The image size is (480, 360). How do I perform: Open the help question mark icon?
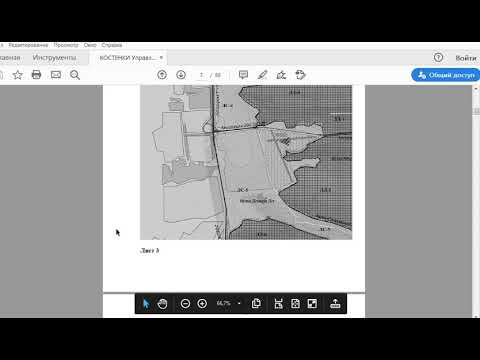tap(438, 58)
